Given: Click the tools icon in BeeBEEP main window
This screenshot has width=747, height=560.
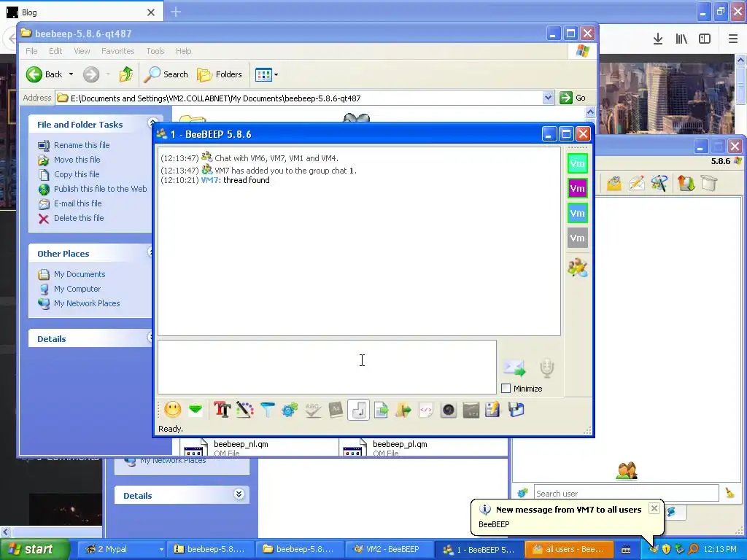Looking at the screenshot, I should (659, 183).
